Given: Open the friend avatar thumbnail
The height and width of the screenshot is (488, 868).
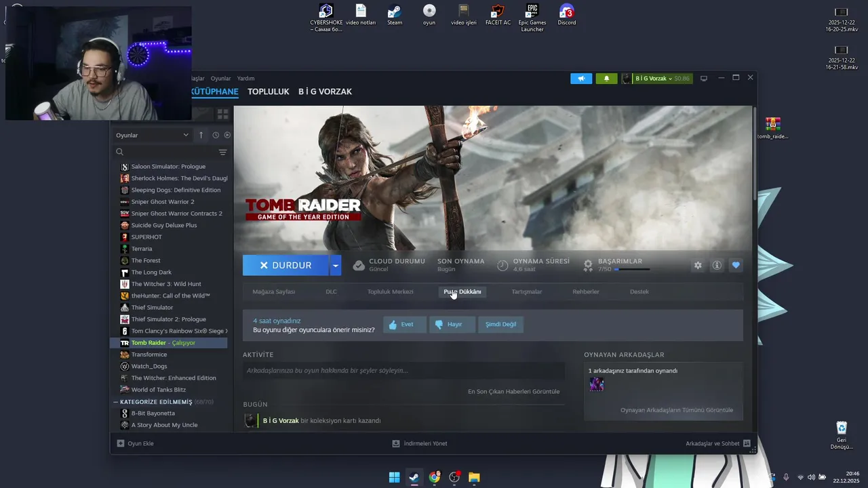Looking at the screenshot, I should 597,384.
